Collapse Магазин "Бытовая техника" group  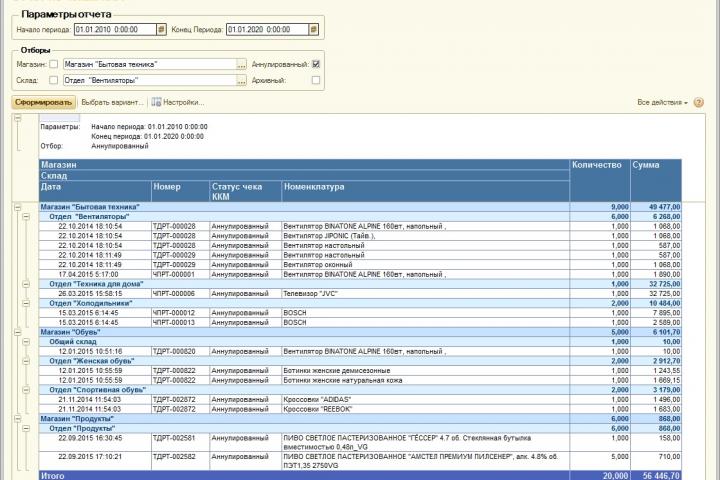tap(17, 207)
